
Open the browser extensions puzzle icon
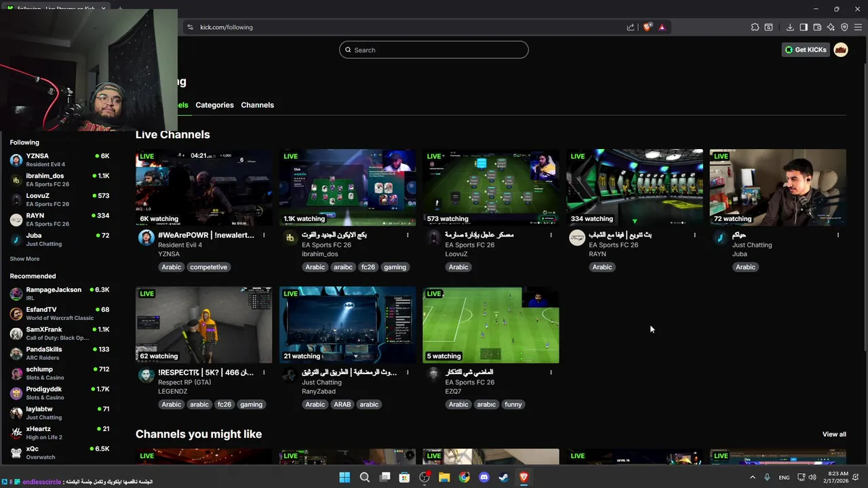755,27
